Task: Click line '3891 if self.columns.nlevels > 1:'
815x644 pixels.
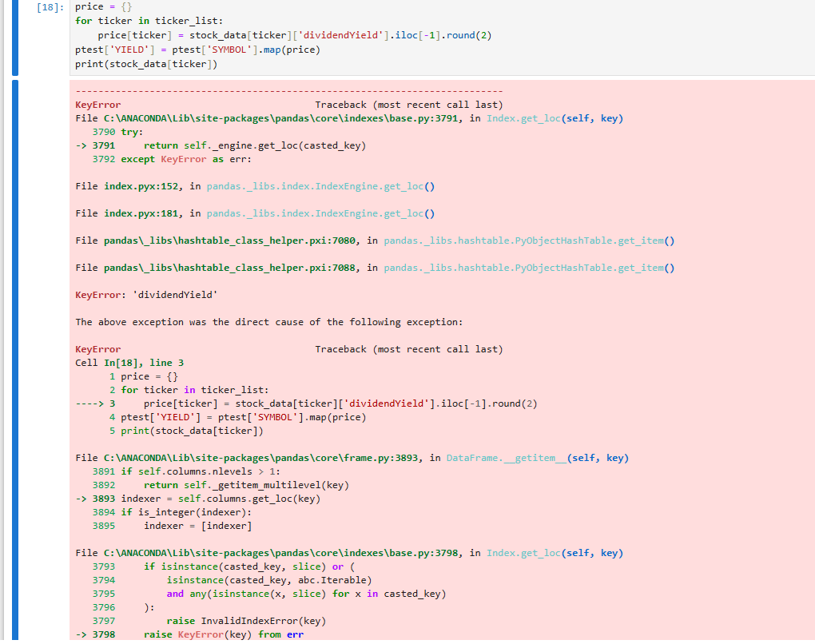Action: pos(186,471)
